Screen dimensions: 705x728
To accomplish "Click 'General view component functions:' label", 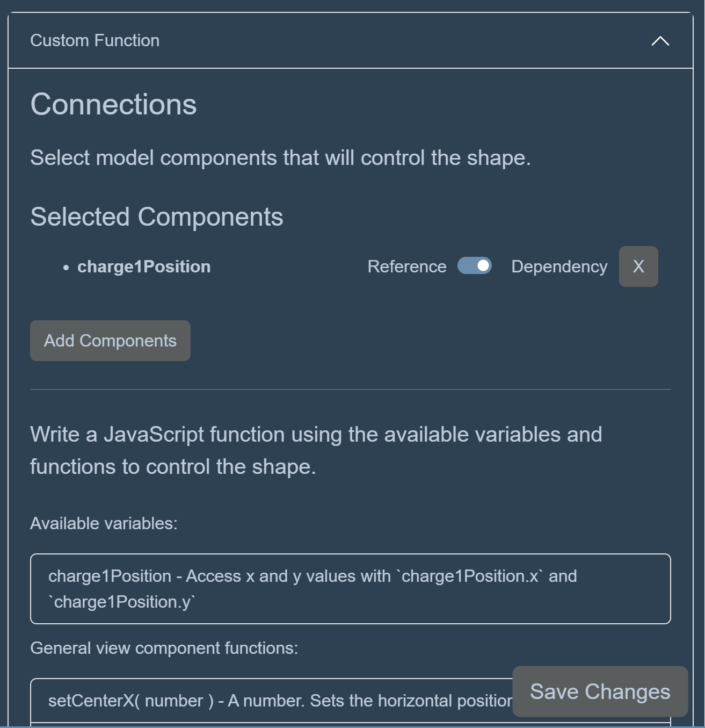I will pyautogui.click(x=164, y=648).
